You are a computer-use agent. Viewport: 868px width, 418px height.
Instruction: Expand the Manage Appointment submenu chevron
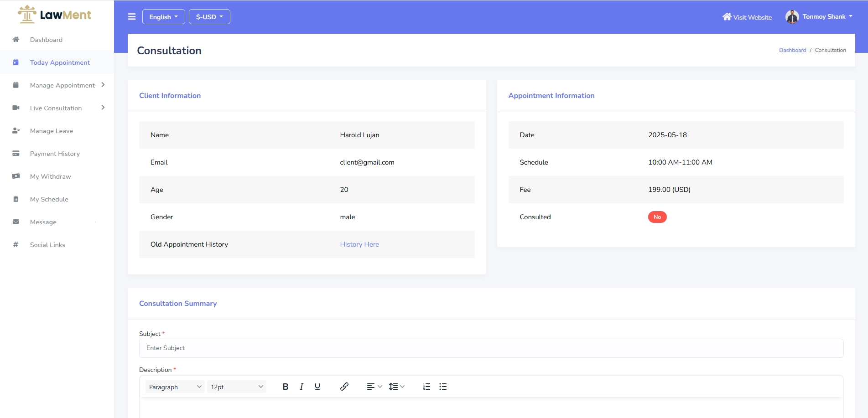103,85
